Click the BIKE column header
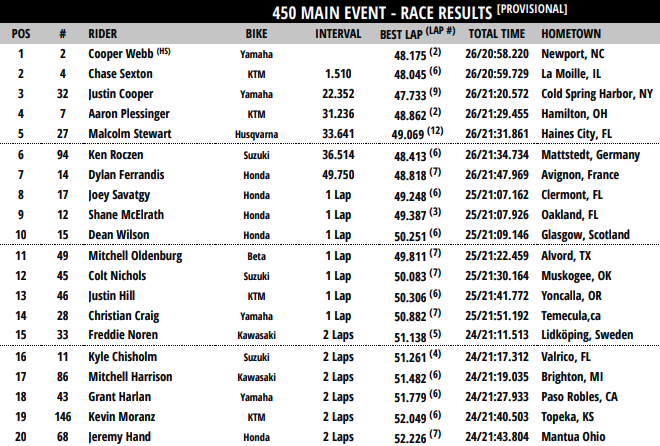 (x=255, y=33)
